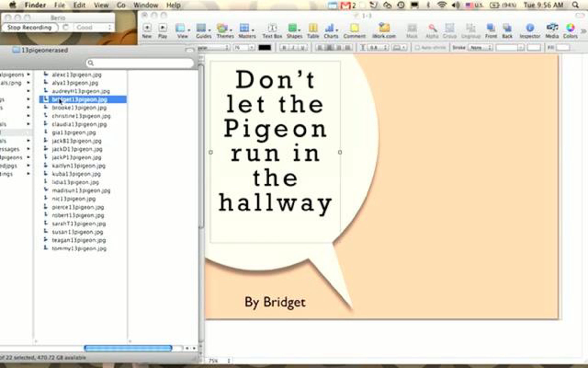Select right text alignment
Screen dimensions: 588x368
tap(339, 47)
